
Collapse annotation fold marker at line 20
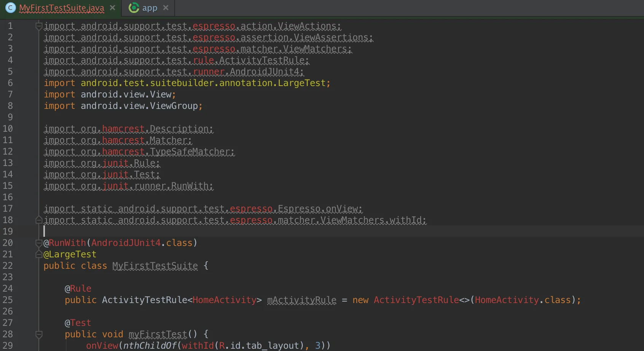click(x=38, y=243)
